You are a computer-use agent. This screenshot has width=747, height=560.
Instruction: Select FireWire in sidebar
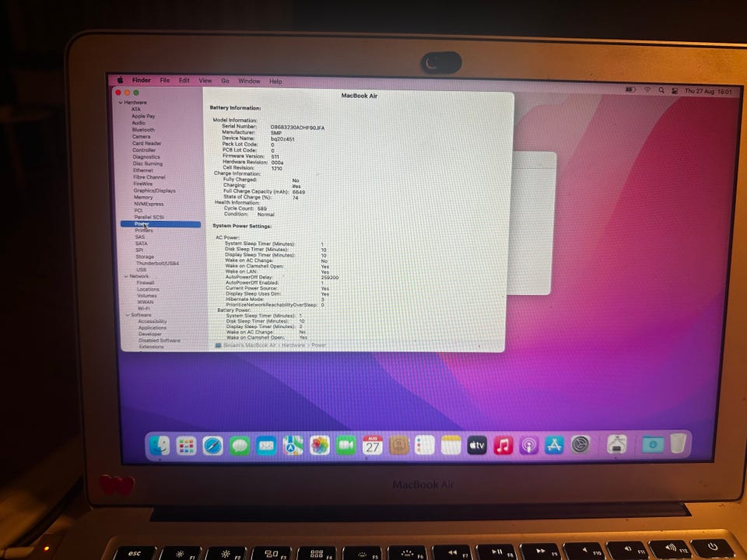143,184
